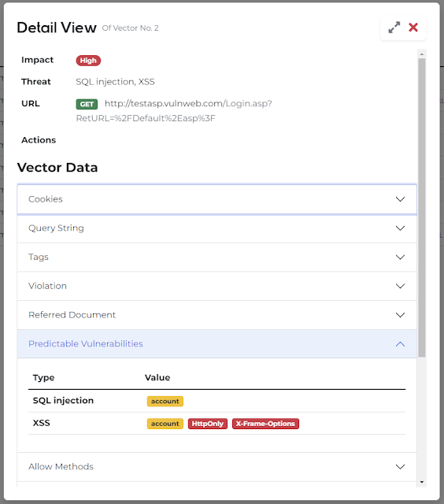Click the chevron on the Tags row
Viewport: 444px width, 504px height.
click(x=400, y=258)
